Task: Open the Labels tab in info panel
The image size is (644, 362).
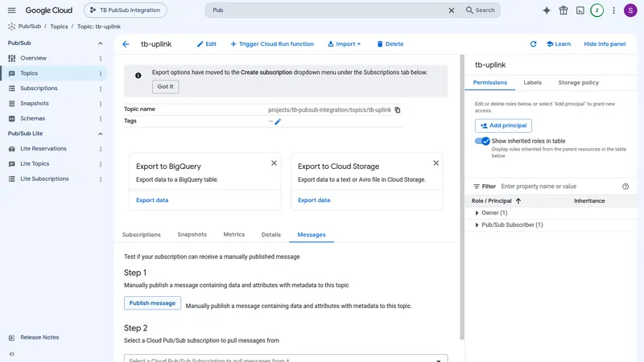Action: 532,83
